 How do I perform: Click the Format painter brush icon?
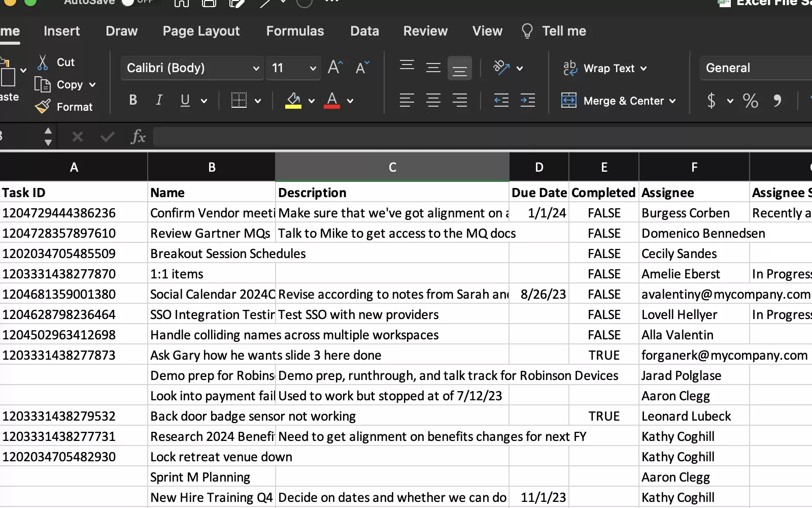[x=43, y=107]
